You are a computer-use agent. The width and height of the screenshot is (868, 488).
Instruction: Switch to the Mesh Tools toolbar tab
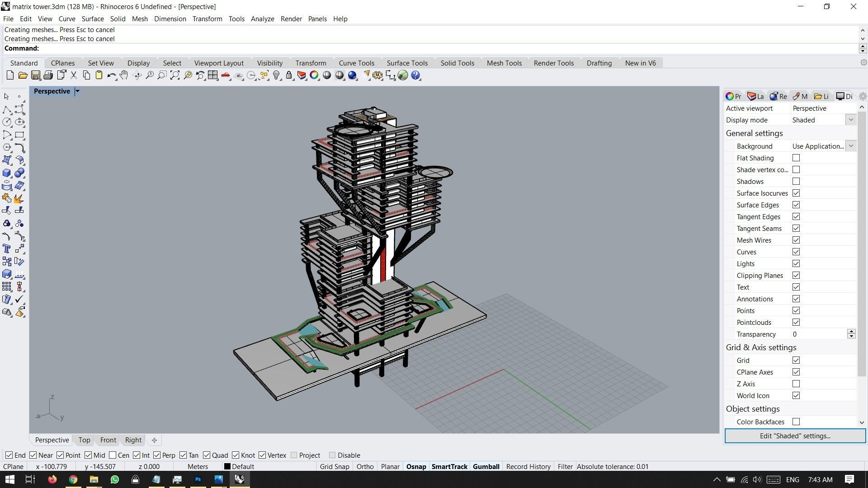coord(504,63)
